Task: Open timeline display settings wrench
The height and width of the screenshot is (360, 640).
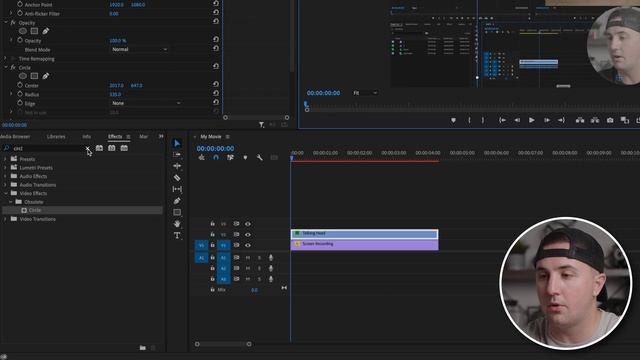Action: click(260, 158)
